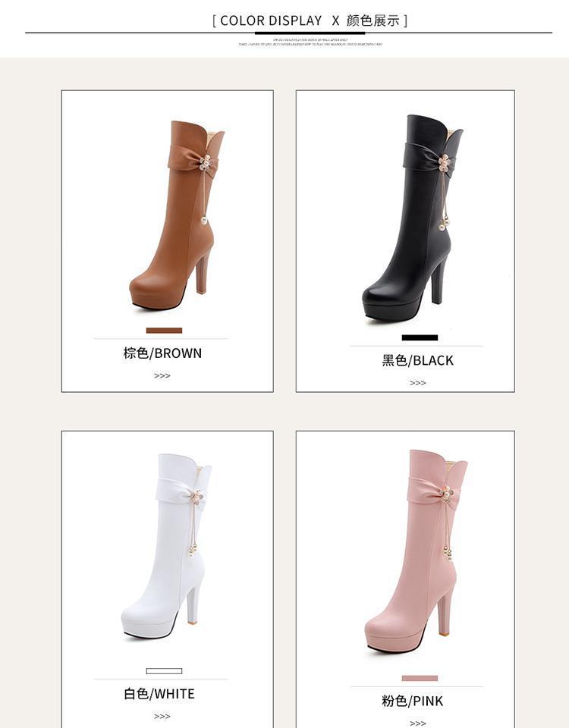This screenshot has height=728, width=569.
Task: Select the black color swatch bar
Action: (420, 337)
